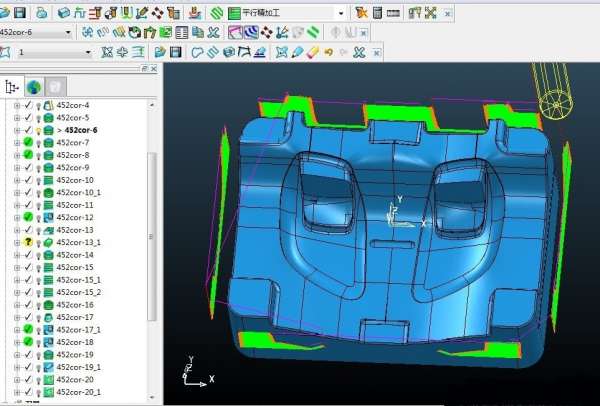The image size is (600, 406).
Task: Select the 452cor-10_1 toolpath entry
Action: 78,192
